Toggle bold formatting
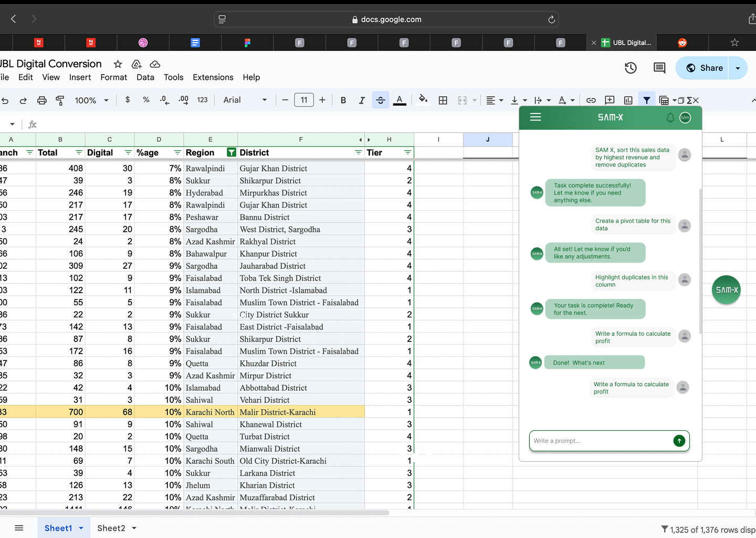This screenshot has width=756, height=538. pos(343,100)
